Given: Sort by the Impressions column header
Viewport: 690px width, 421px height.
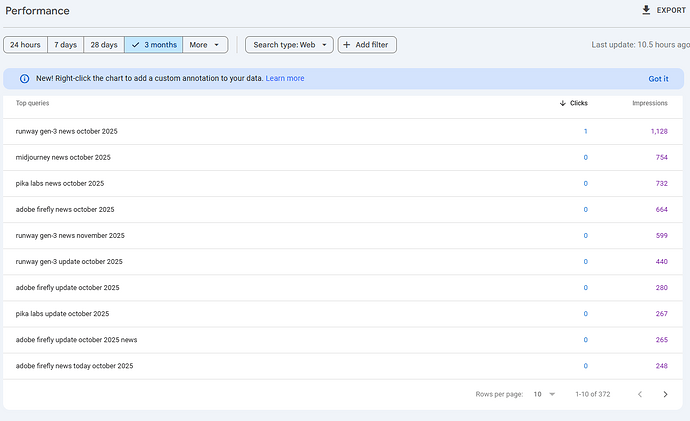Looking at the screenshot, I should (x=649, y=103).
